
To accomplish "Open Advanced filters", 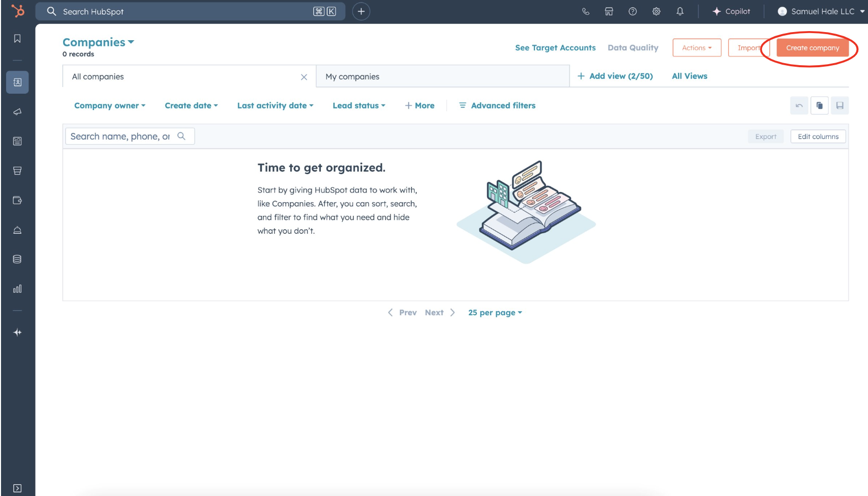I will click(x=498, y=105).
